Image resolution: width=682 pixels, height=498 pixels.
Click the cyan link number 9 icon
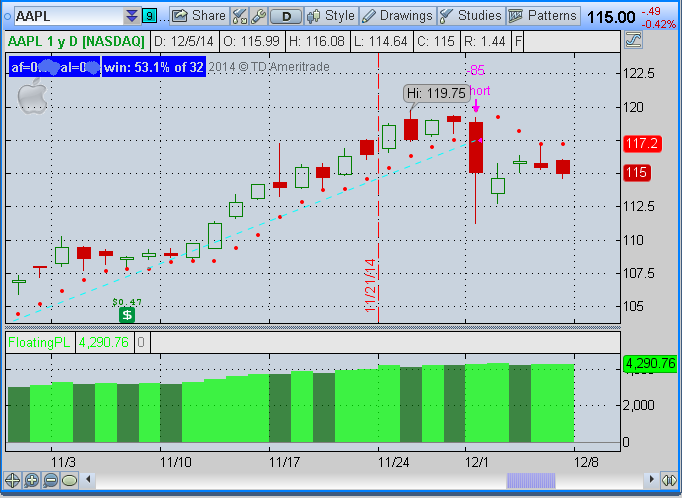(x=149, y=17)
